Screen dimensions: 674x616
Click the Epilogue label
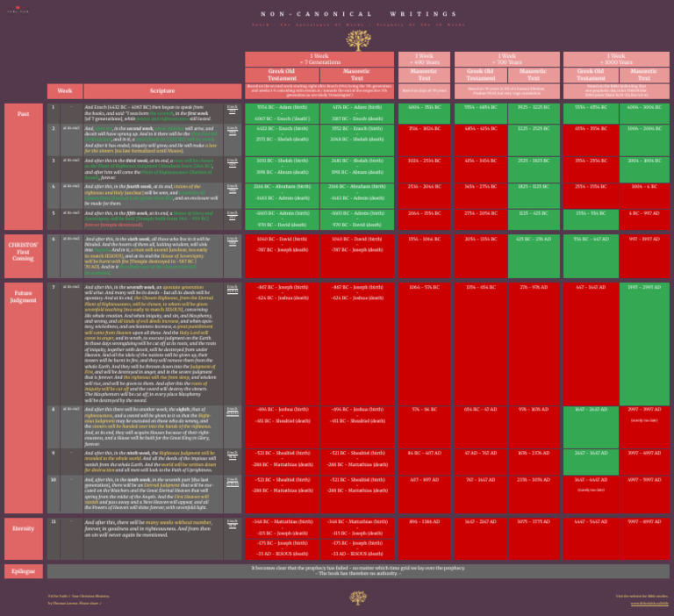[24, 571]
